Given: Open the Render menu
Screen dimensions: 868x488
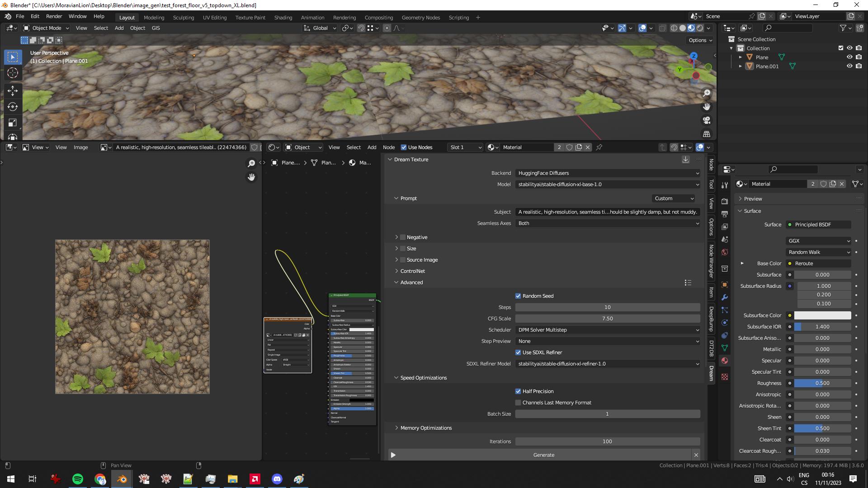Looking at the screenshot, I should pyautogui.click(x=54, y=16).
